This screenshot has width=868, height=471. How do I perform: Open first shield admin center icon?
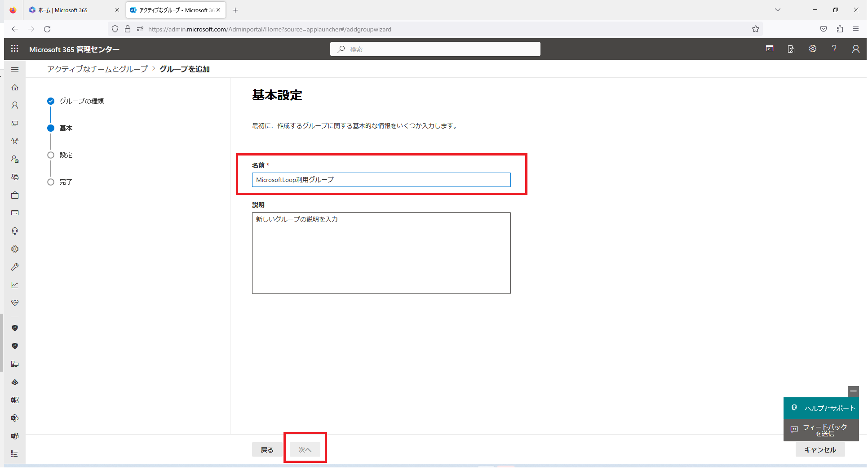click(x=15, y=328)
